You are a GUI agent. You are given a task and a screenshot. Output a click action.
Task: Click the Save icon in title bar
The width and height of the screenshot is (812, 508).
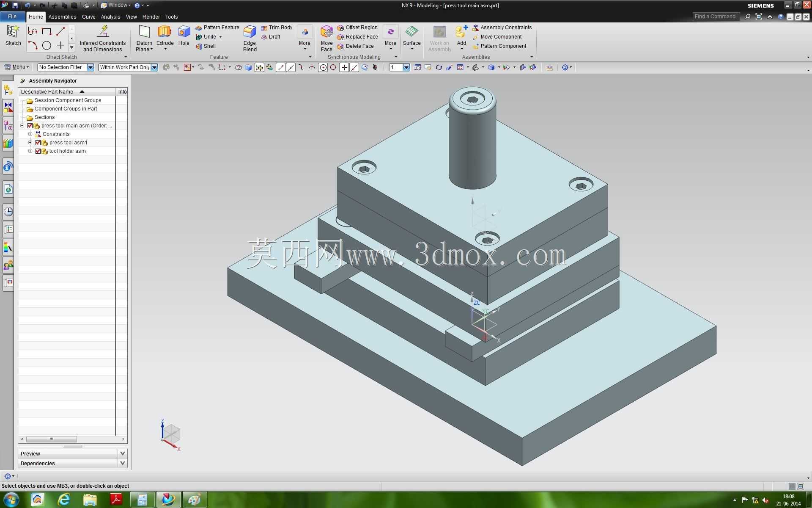[x=15, y=6]
